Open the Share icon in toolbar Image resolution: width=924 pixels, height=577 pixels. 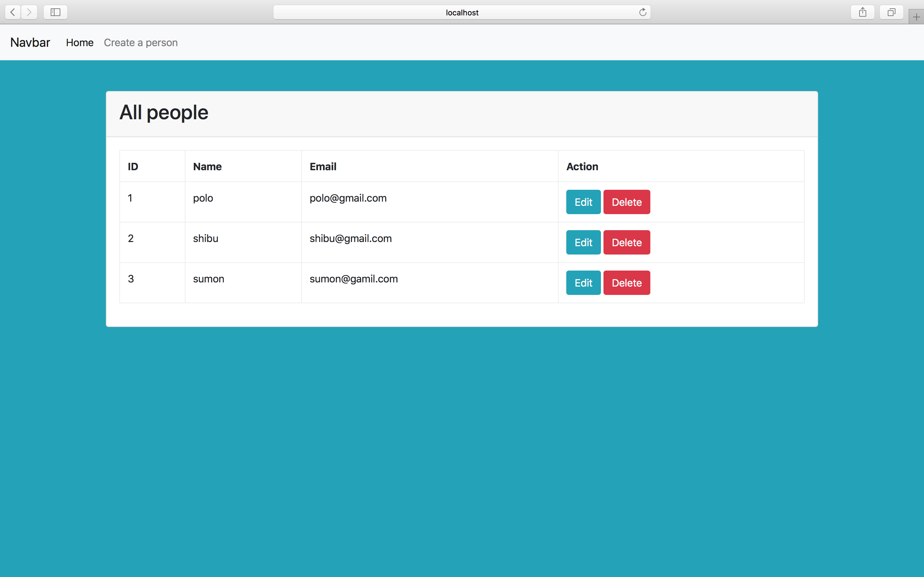(x=862, y=12)
